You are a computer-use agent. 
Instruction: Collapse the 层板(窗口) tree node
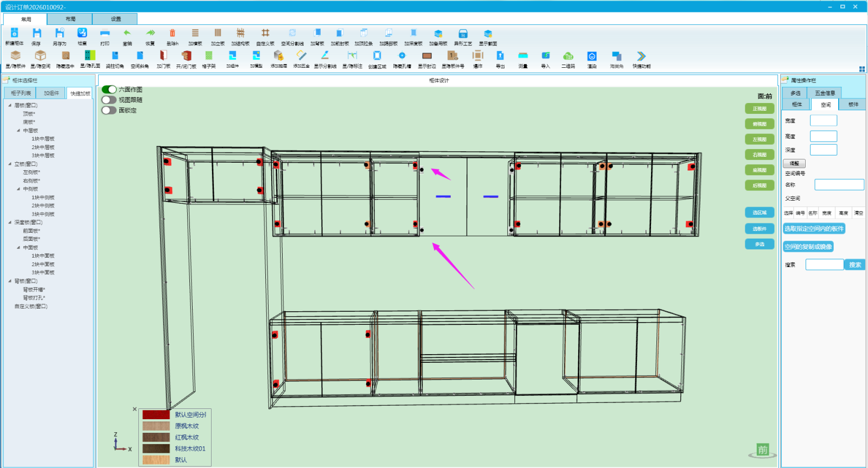point(10,105)
